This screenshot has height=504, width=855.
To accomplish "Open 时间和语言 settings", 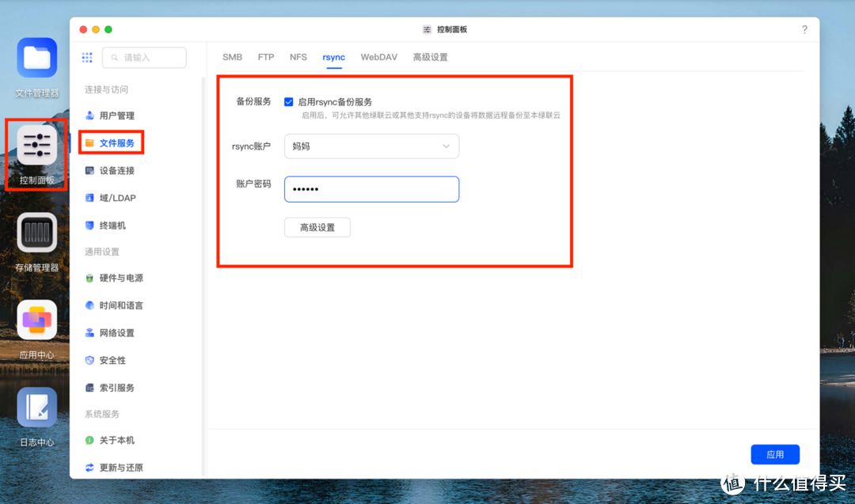I will pos(120,305).
